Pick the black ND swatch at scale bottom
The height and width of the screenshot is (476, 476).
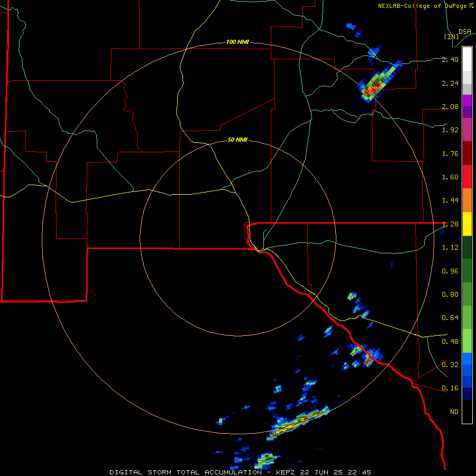coord(467,411)
